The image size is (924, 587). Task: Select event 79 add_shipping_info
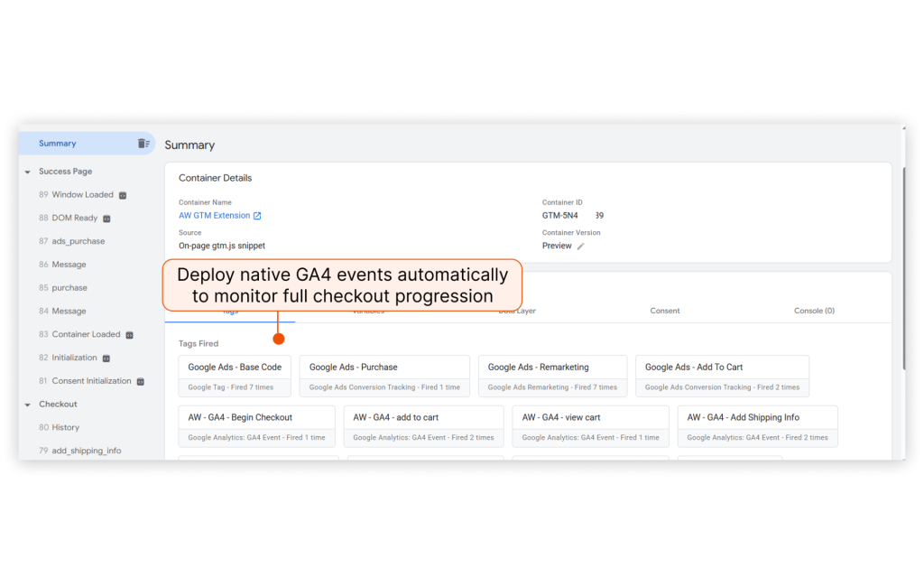(x=80, y=451)
